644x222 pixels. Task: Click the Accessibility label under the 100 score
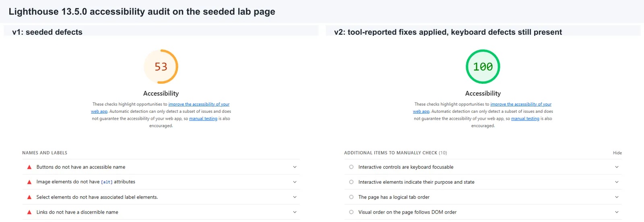(483, 93)
